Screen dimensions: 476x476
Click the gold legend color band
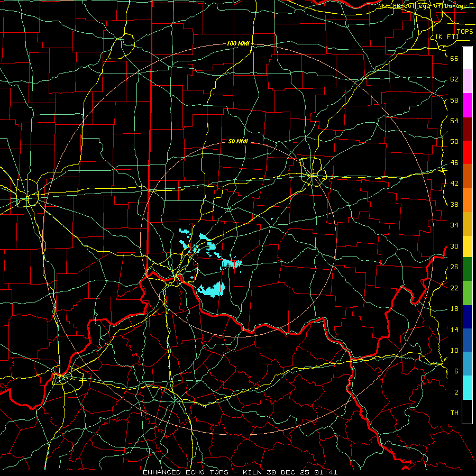pyautogui.click(x=467, y=224)
